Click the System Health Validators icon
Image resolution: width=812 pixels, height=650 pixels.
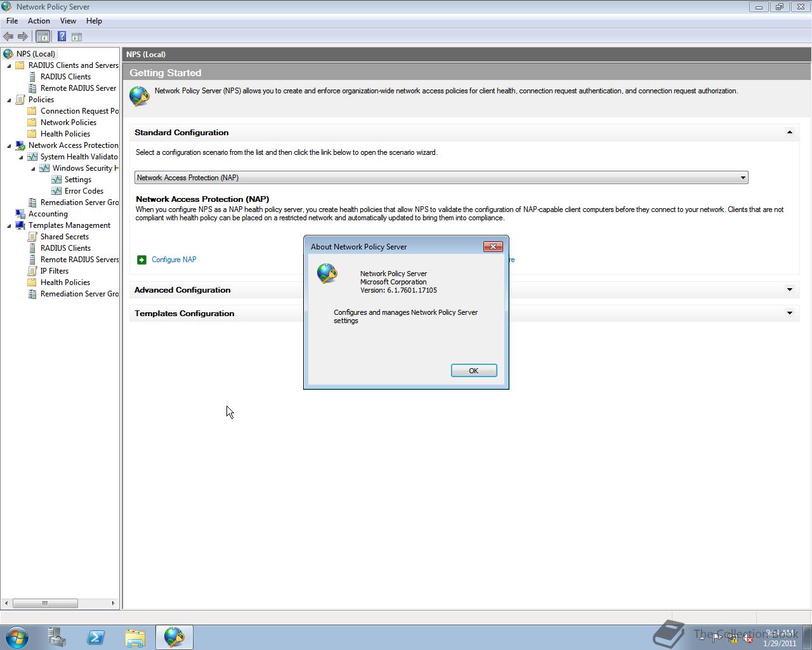[32, 157]
